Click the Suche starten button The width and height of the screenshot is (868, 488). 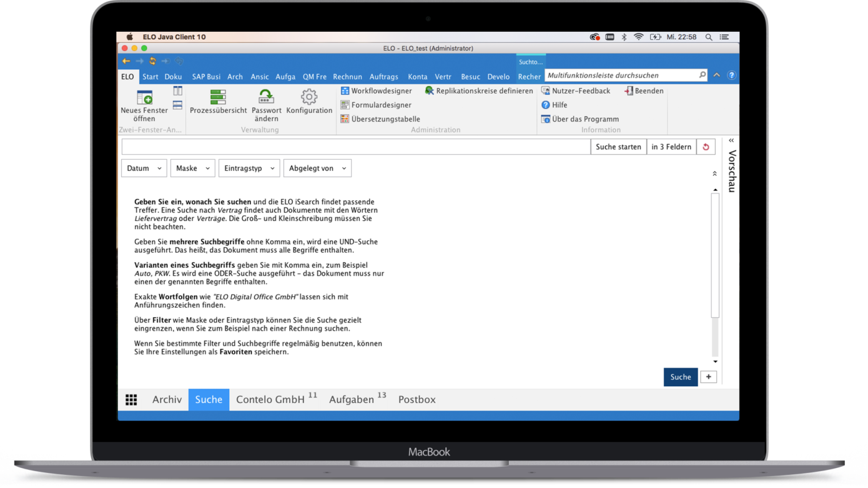coord(618,146)
